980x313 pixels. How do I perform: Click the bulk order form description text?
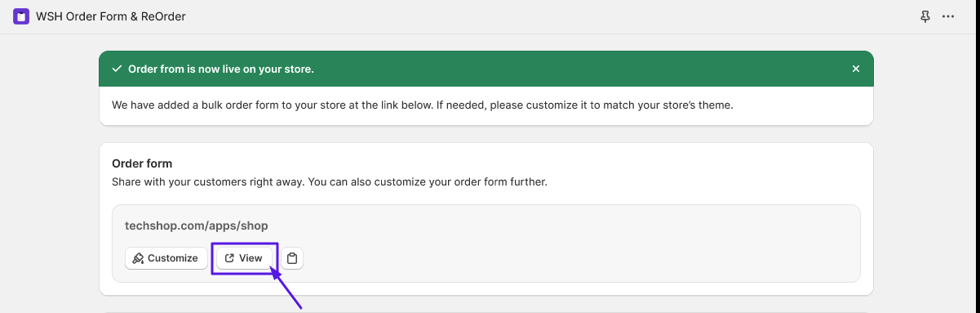[x=423, y=105]
